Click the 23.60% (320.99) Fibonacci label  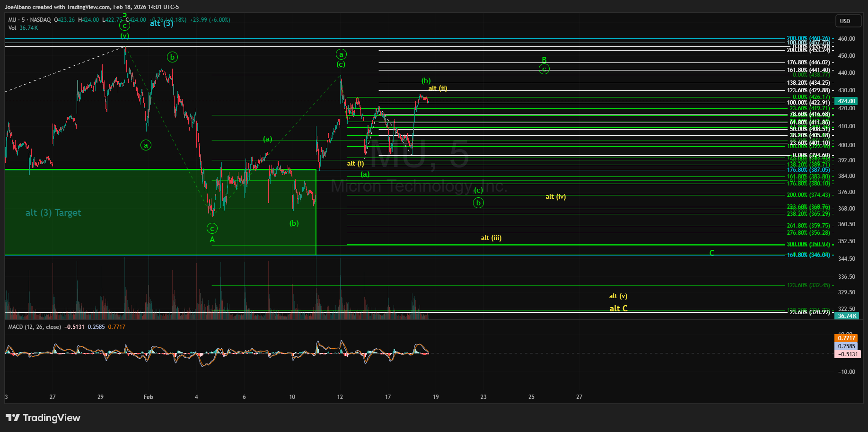[810, 312]
